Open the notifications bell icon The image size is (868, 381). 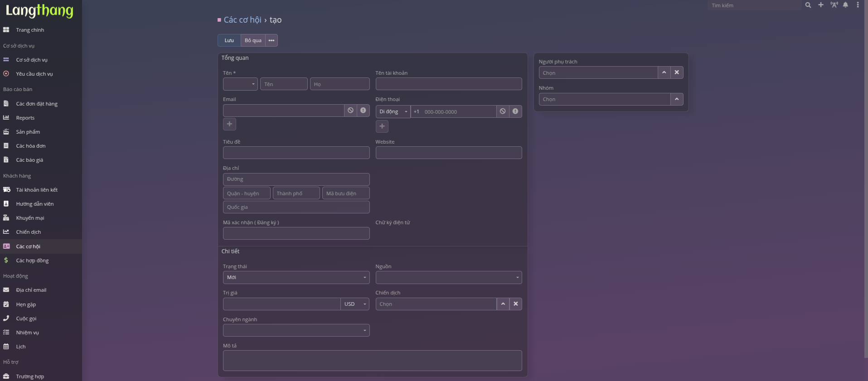pos(845,5)
